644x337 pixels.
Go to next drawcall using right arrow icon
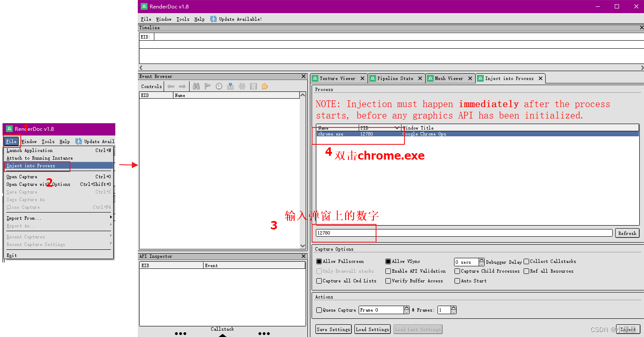coord(182,86)
